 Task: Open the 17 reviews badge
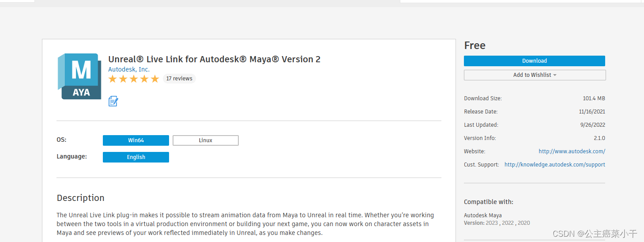click(x=179, y=79)
